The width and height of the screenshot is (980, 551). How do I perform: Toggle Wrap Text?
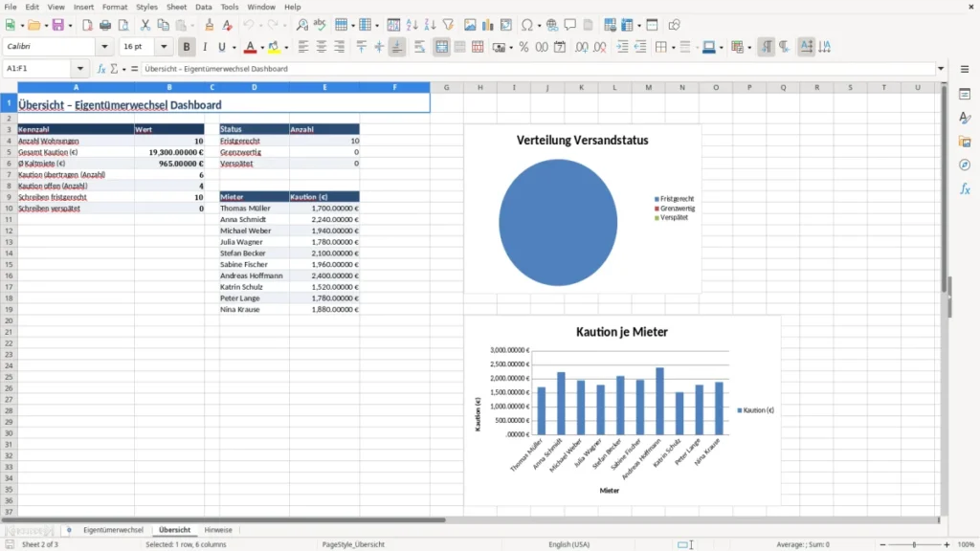click(x=419, y=47)
